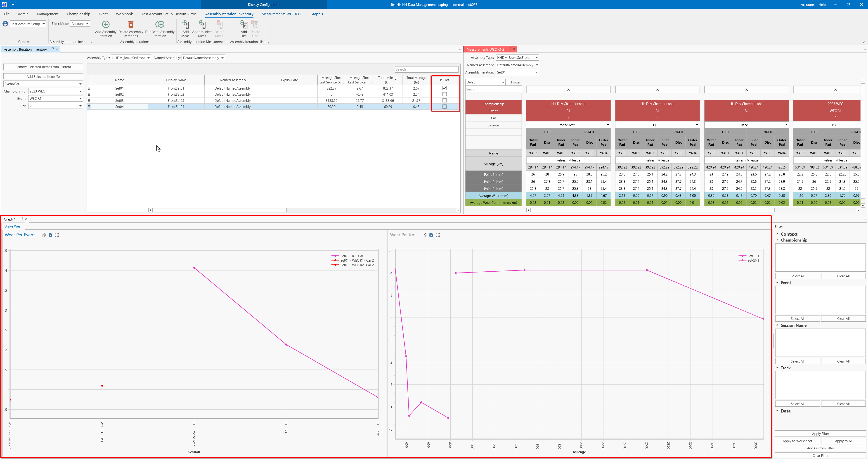Click the Add Unlinked Meas. icon
Screen dimensions: 868x460
tap(202, 25)
